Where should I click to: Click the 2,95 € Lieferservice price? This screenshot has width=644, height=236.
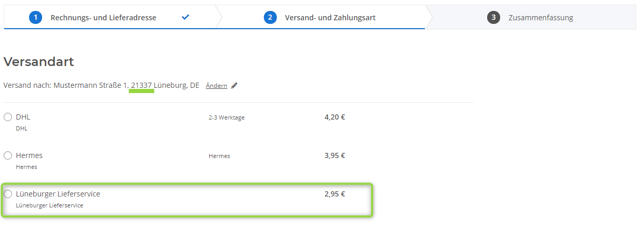[335, 194]
